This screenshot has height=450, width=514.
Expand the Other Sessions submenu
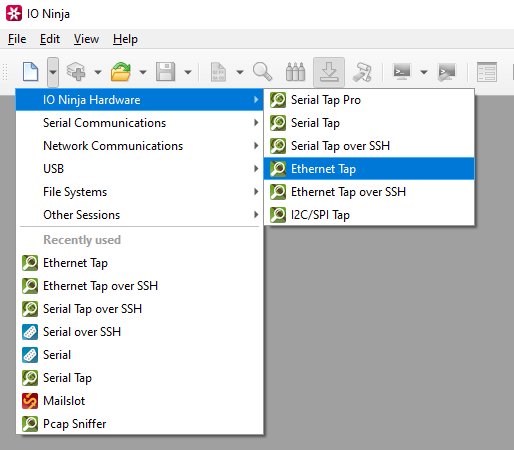tap(139, 215)
